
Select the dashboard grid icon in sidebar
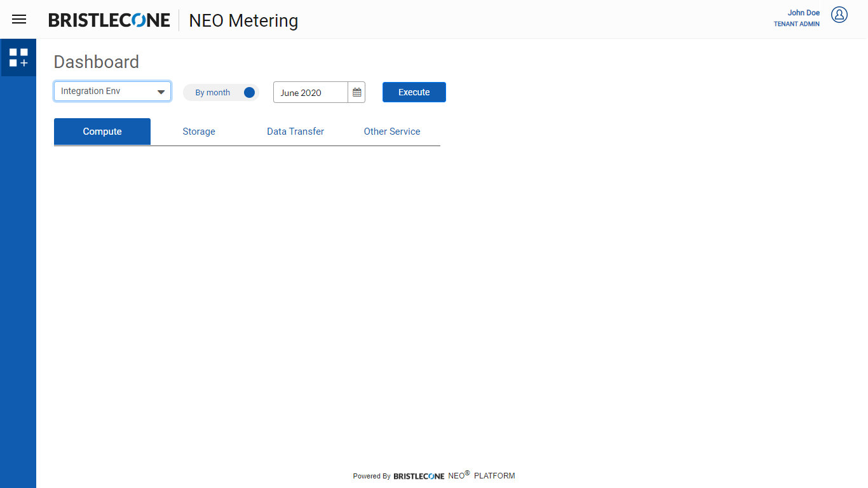coord(18,58)
